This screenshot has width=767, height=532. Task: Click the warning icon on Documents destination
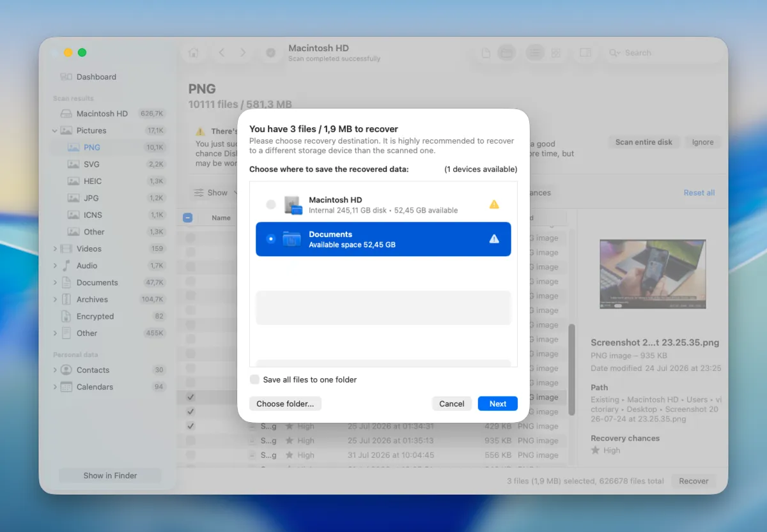point(494,239)
